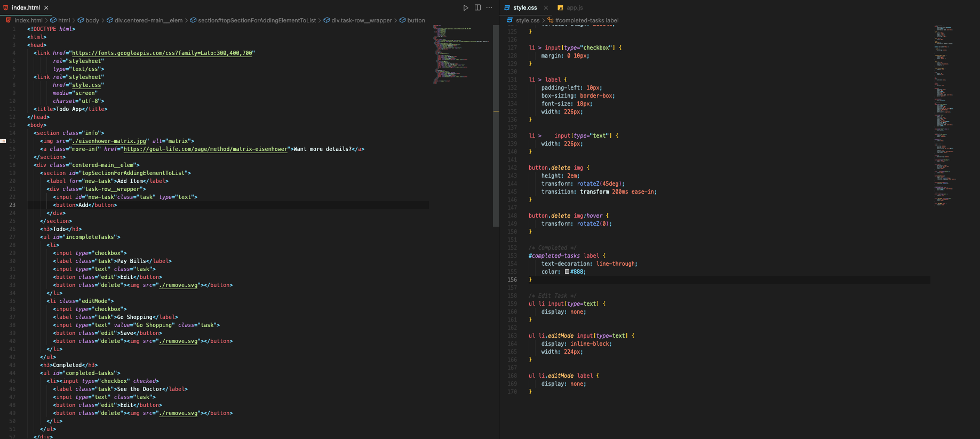Click the "Want more details?" anchor text
Image resolution: width=980 pixels, height=439 pixels.
point(322,149)
